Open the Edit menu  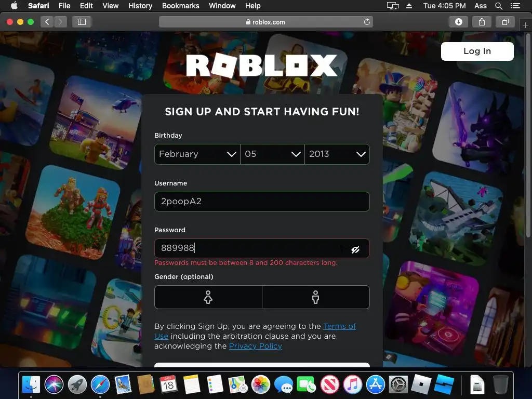point(86,6)
